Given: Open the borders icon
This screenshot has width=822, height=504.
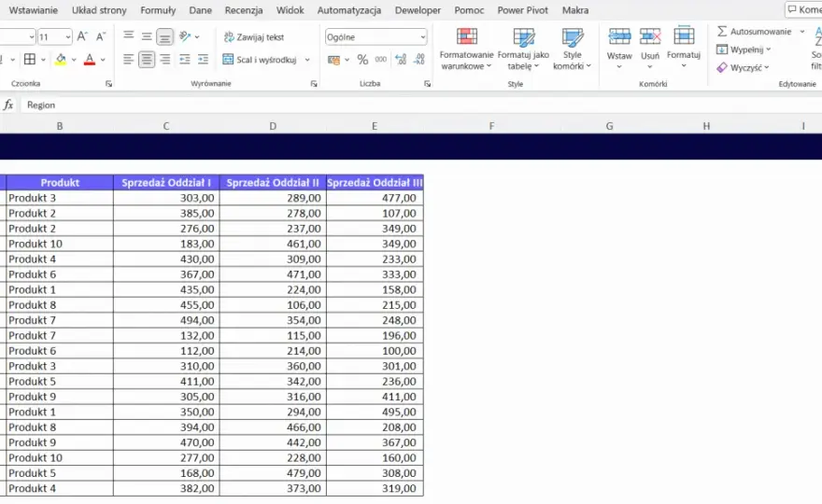Looking at the screenshot, I should click(x=30, y=59).
